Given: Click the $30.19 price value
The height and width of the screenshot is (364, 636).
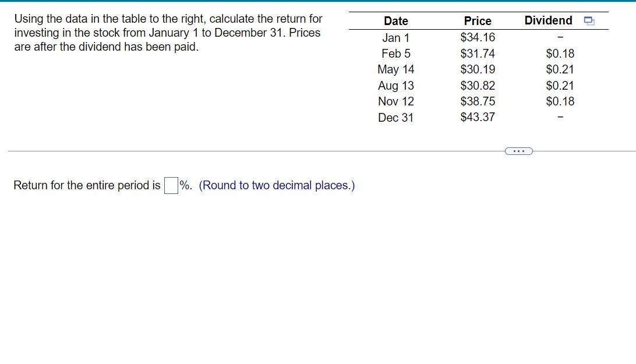Looking at the screenshot, I should (x=478, y=69).
